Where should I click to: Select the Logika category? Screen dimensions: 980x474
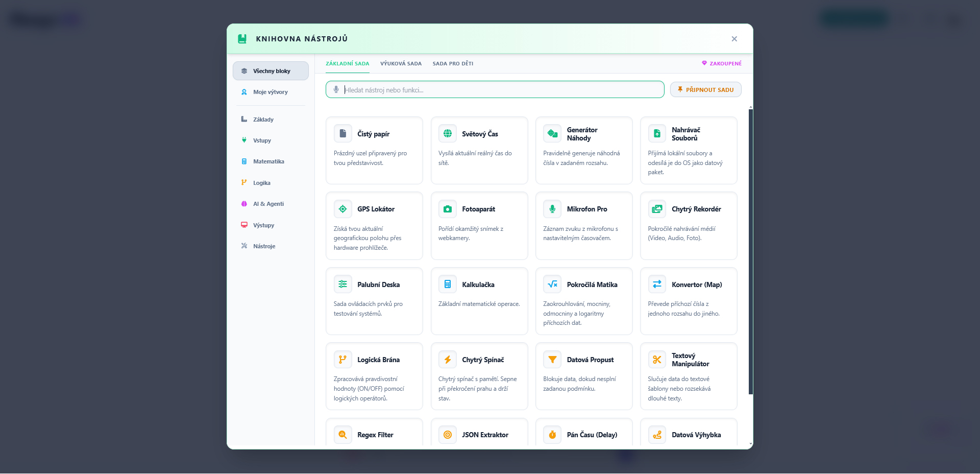[x=271, y=183]
